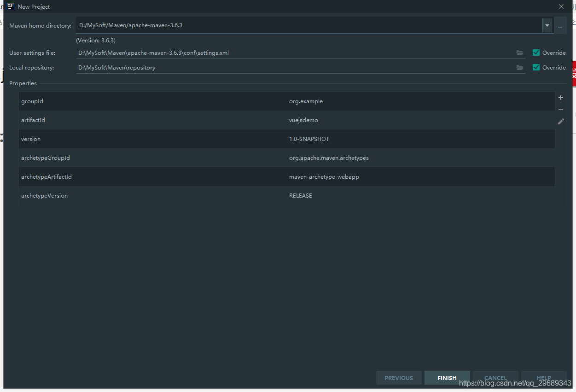
Task: Click the maven-archetype-webapp value
Action: click(x=324, y=177)
